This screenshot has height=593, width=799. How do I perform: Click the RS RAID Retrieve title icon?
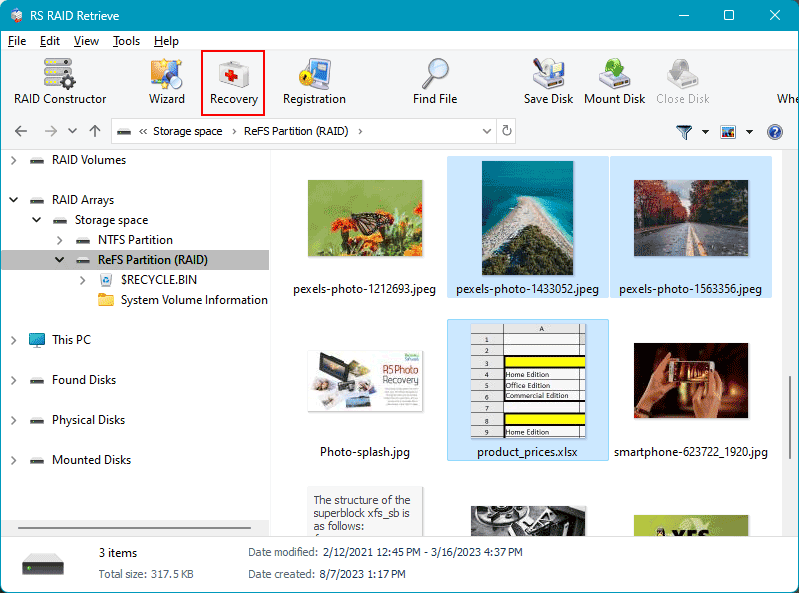pos(17,15)
